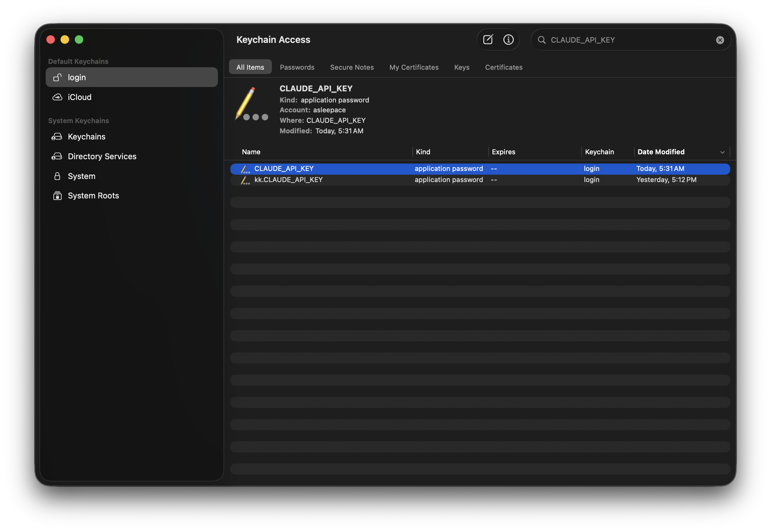Select Keychains under System Keychains
Viewport: 771px width, 532px height.
click(86, 136)
